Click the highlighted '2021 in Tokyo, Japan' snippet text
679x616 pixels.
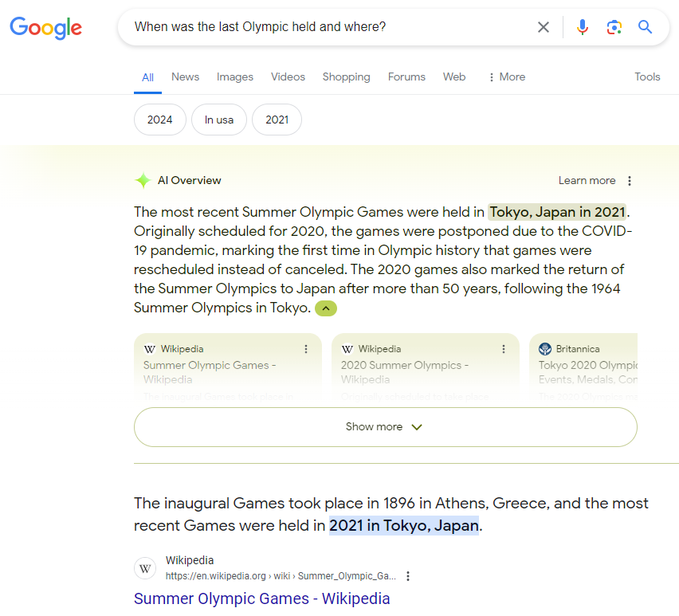[404, 525]
